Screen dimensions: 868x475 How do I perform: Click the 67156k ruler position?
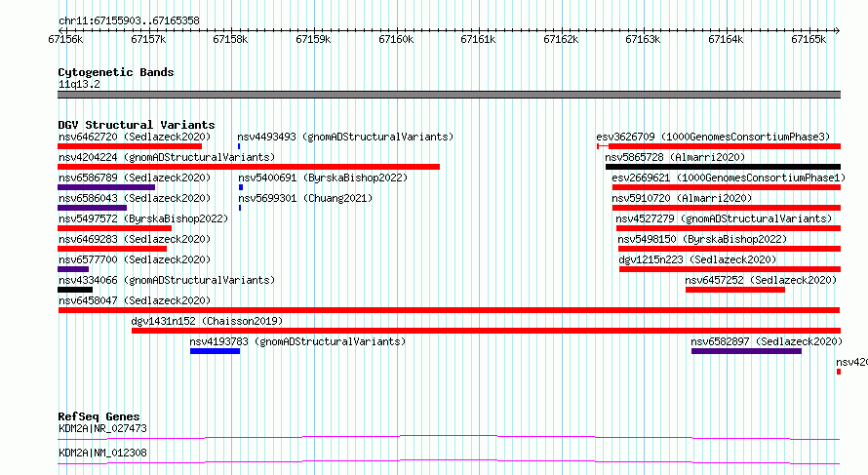66,39
